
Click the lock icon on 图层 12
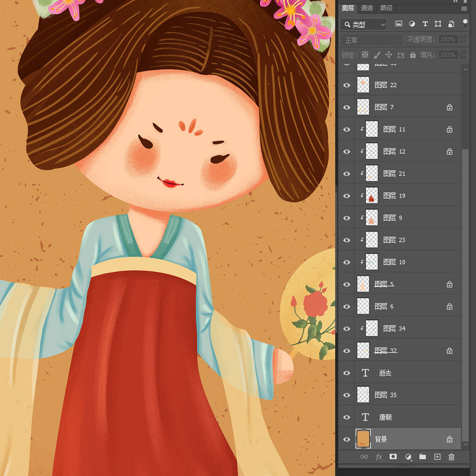(x=450, y=151)
